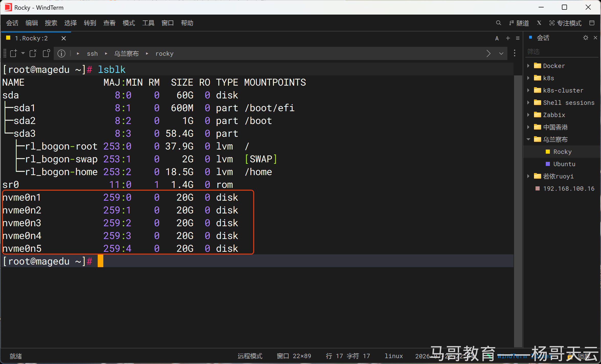Click the close session icon in toolbar
This screenshot has width=601, height=364.
pos(33,53)
